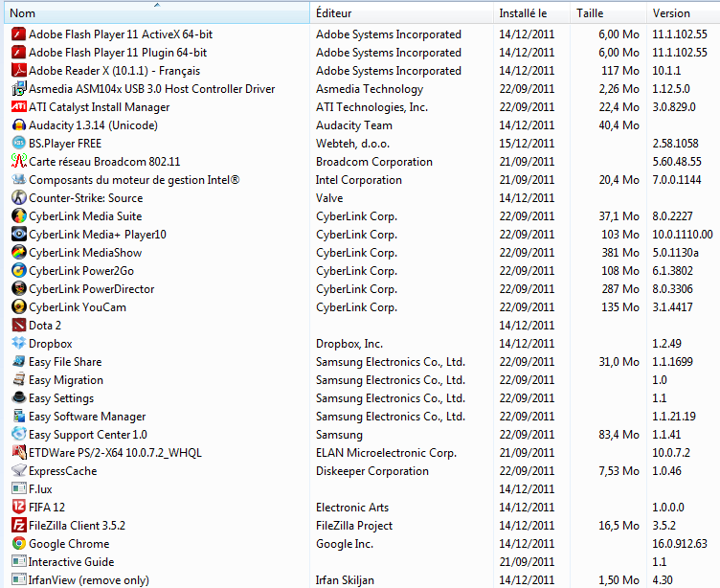Click the Easy Settings hat icon
The height and width of the screenshot is (588, 720).
click(x=19, y=398)
